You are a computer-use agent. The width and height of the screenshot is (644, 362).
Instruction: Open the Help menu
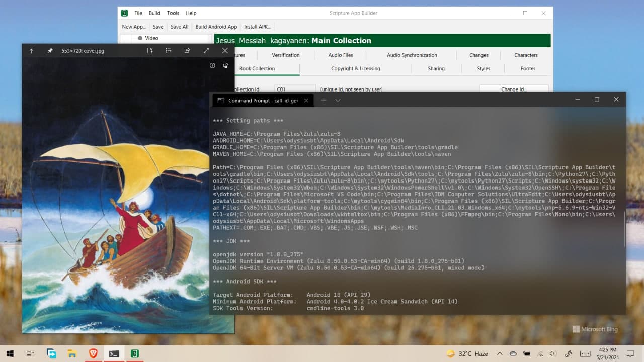click(x=191, y=13)
